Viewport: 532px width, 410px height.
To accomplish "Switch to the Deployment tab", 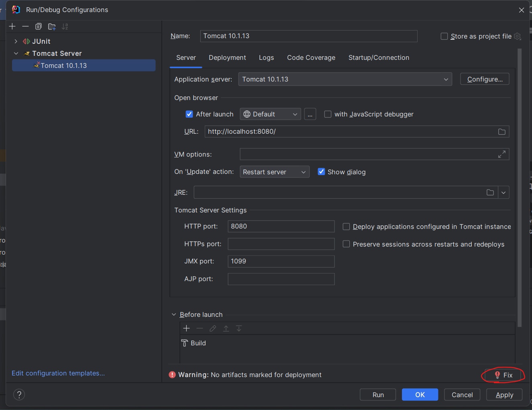I will [227, 57].
